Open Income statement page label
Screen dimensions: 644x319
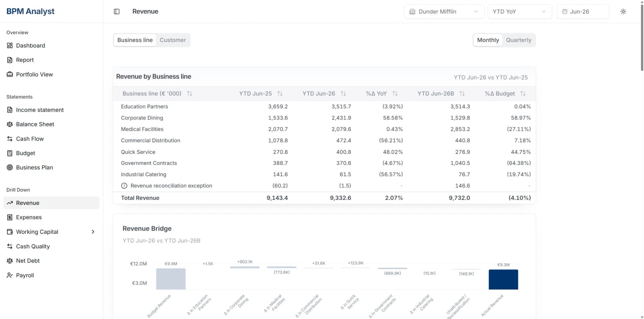[x=40, y=110]
